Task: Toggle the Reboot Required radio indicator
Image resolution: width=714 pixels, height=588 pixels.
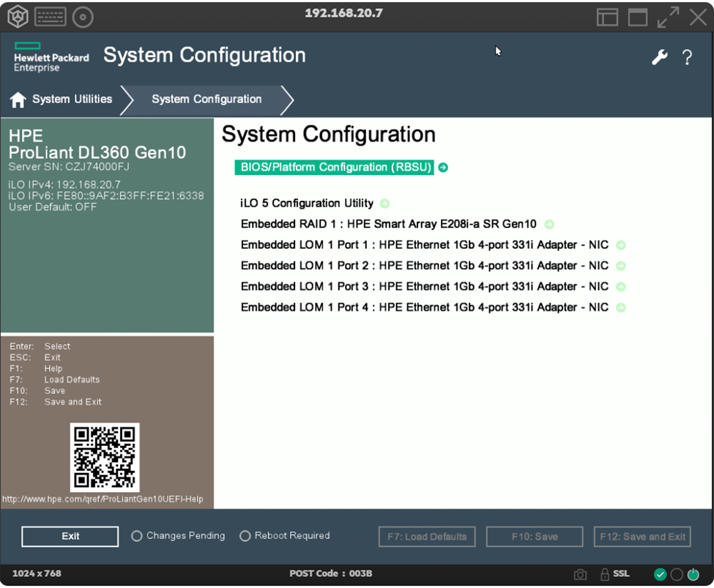Action: coord(245,536)
